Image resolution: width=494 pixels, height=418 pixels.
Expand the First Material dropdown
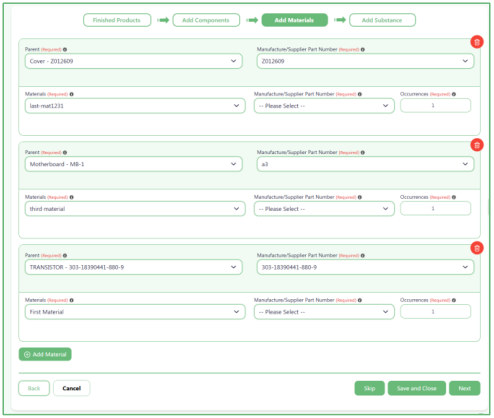coord(135,312)
